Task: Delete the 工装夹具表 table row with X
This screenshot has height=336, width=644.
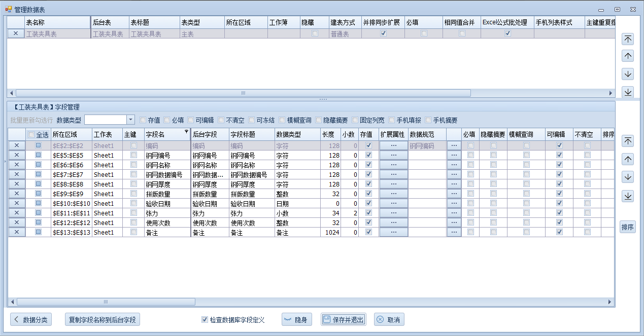Action: point(16,33)
